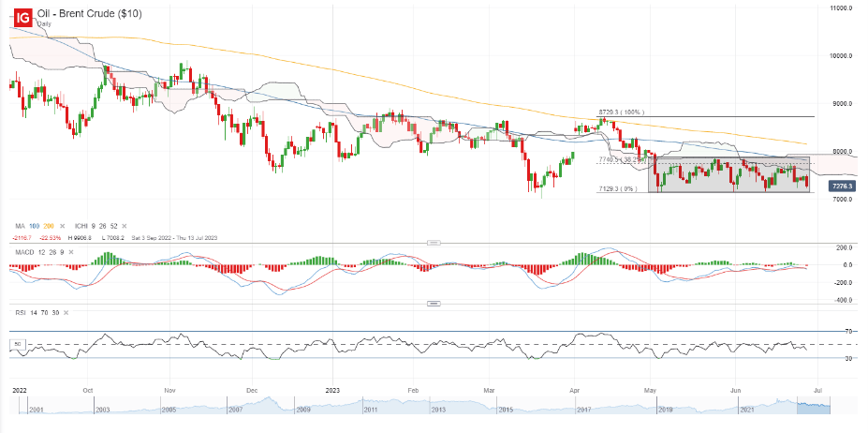Select the 7129.3 (0%) Fibonacci label
This screenshot has width=868, height=433.
point(617,189)
